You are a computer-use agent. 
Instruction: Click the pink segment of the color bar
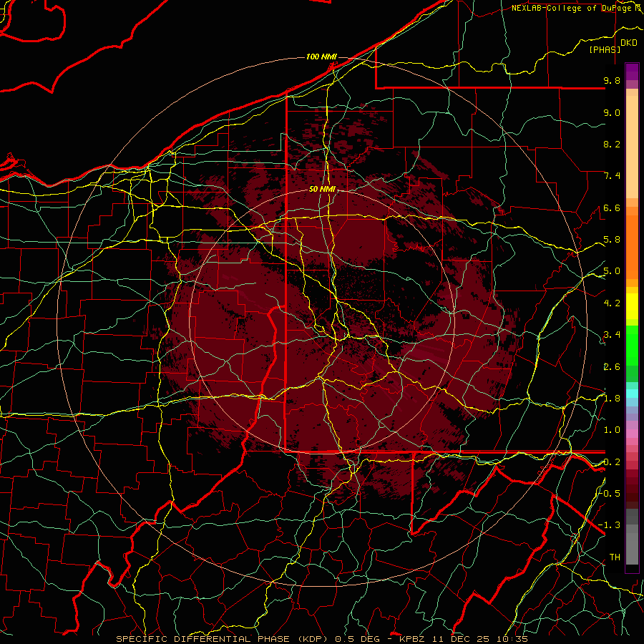632,434
